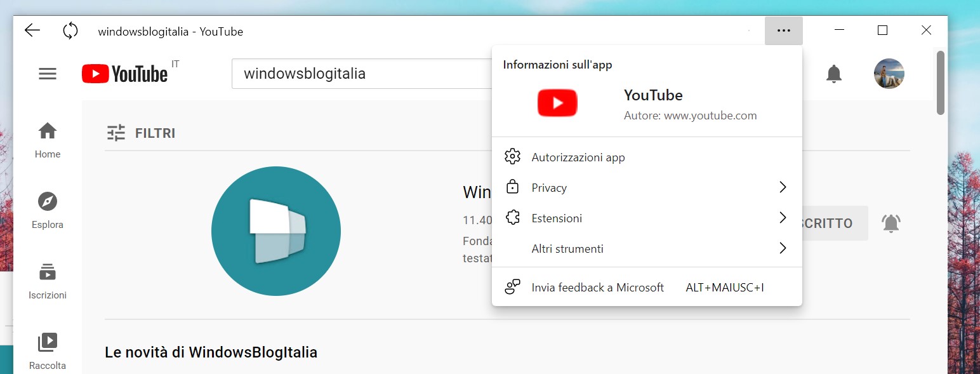
Task: Expand the Privacy submenu chevron
Action: point(783,187)
